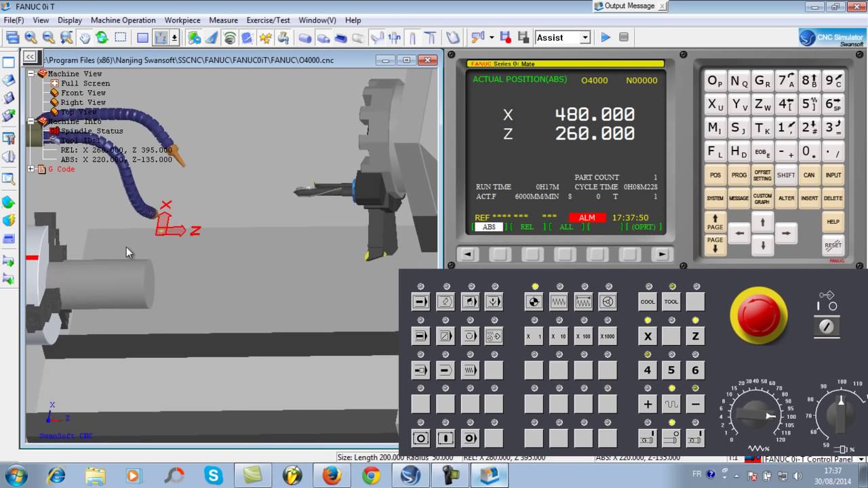Screen dimensions: 868x488
Task: Select the Z axis button on control panel
Action: (x=695, y=335)
